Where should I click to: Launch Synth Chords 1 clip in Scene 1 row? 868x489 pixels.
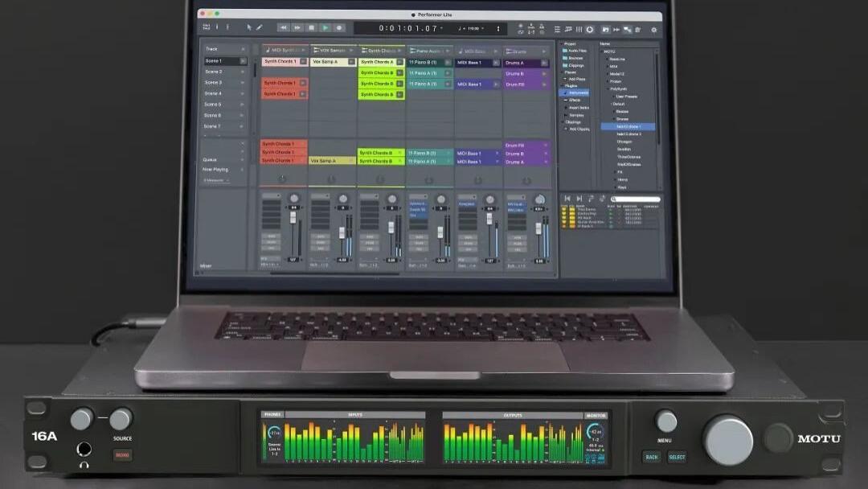tap(303, 61)
